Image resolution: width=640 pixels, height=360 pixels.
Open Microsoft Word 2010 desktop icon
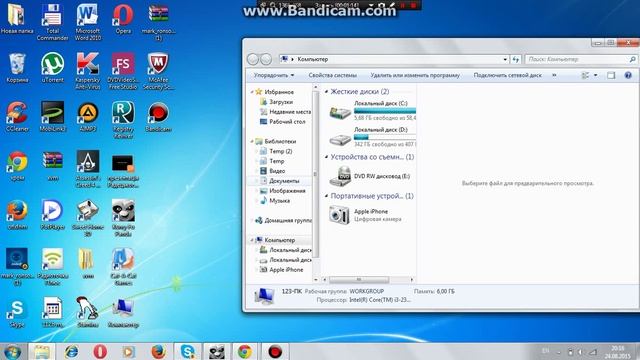[x=87, y=22]
